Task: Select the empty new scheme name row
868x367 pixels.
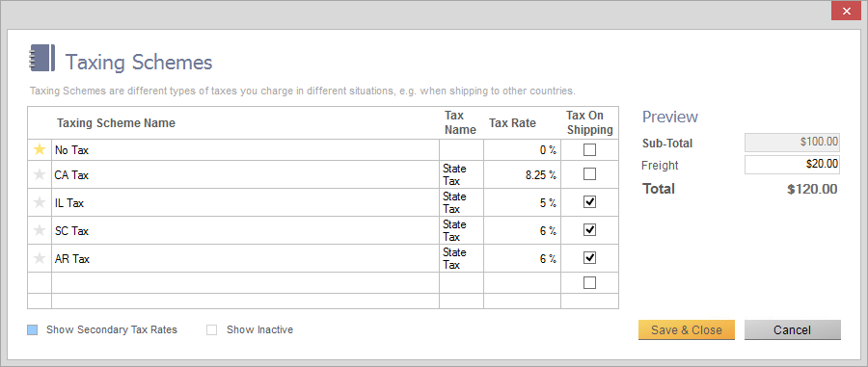Action: point(245,283)
